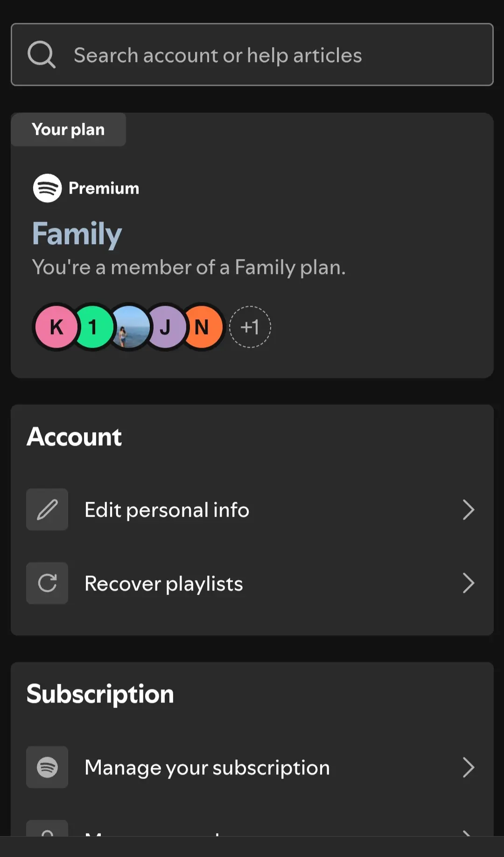Tap the magnifying glass search icon

click(x=42, y=55)
